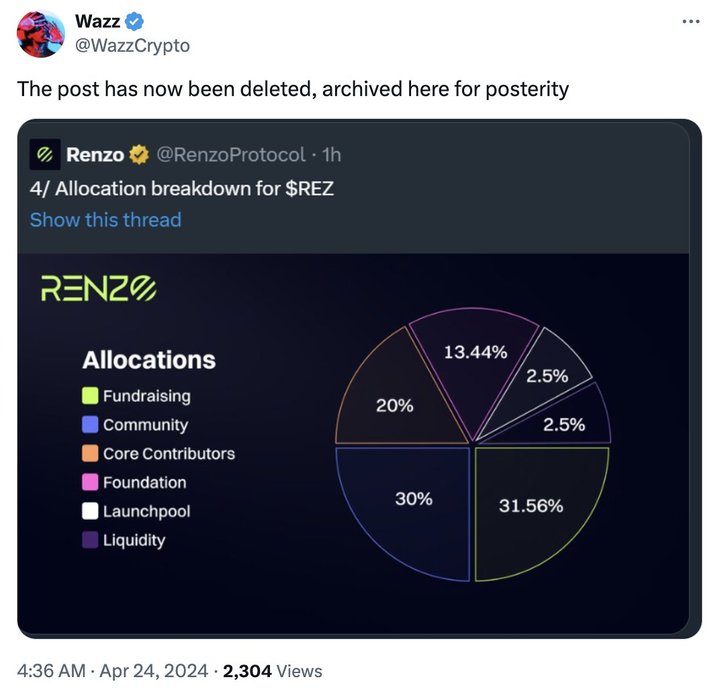Image resolution: width=720 pixels, height=700 pixels.
Task: Click the @RenzoProtocol handle
Action: [x=233, y=155]
